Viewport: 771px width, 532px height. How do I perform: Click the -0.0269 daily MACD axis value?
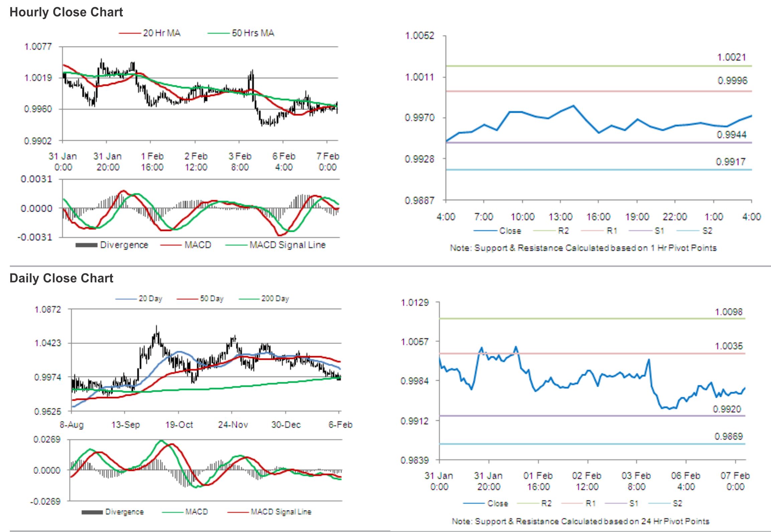click(x=45, y=502)
